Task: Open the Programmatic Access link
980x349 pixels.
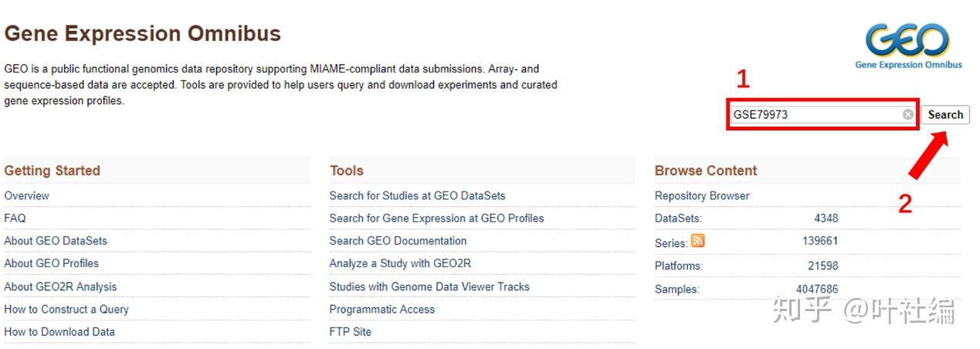Action: click(381, 309)
